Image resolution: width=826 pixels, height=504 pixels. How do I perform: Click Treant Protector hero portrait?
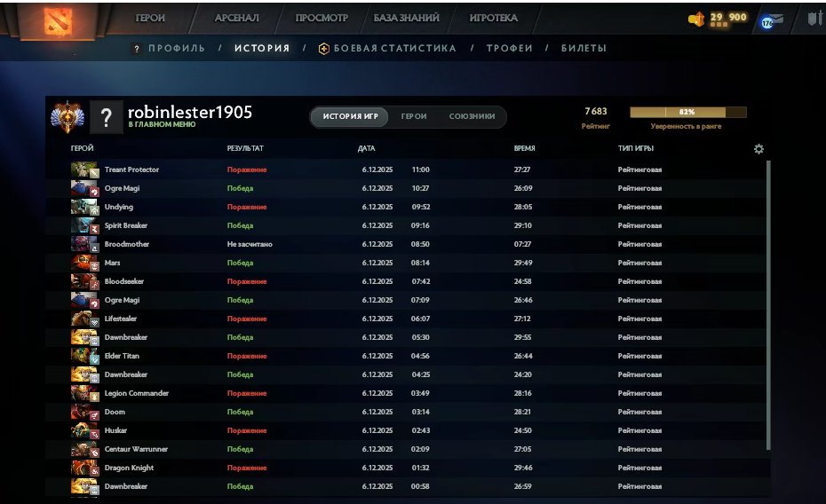click(84, 169)
